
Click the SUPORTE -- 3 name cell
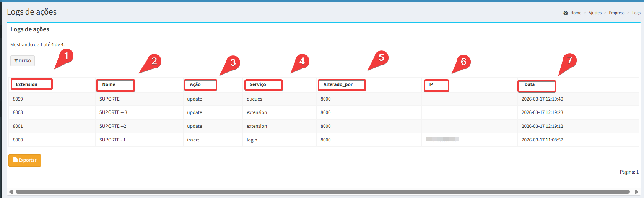[113, 112]
